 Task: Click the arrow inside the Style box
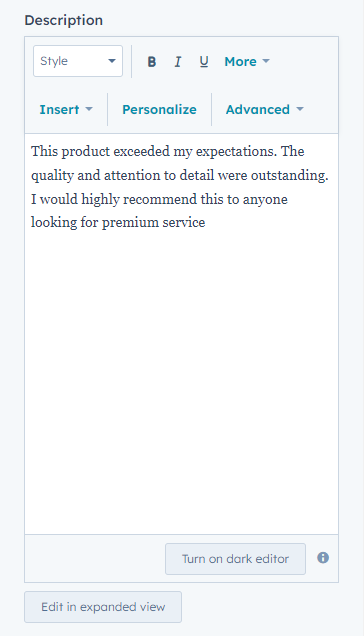pos(112,61)
